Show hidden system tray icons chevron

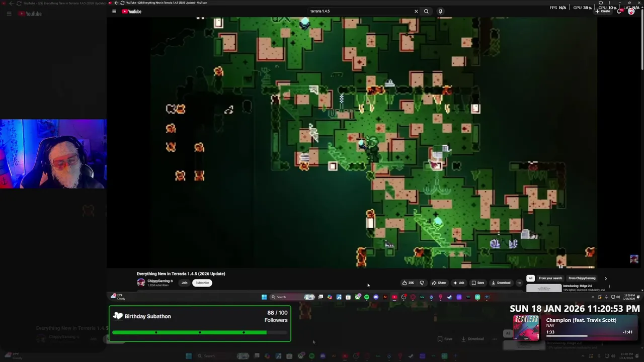pyautogui.click(x=593, y=297)
